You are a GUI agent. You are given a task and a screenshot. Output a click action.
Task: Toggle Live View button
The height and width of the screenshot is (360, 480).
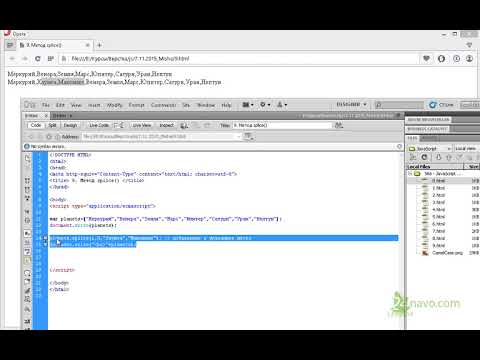[x=142, y=125]
